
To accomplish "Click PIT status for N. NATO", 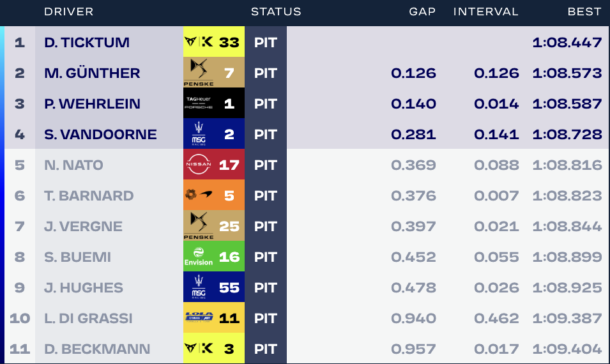I will pos(266,165).
